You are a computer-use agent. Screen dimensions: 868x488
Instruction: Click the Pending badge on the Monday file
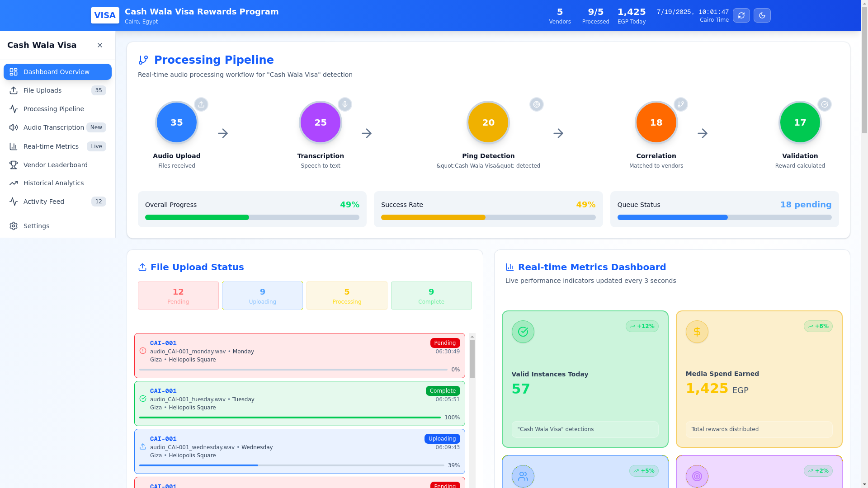pos(445,343)
